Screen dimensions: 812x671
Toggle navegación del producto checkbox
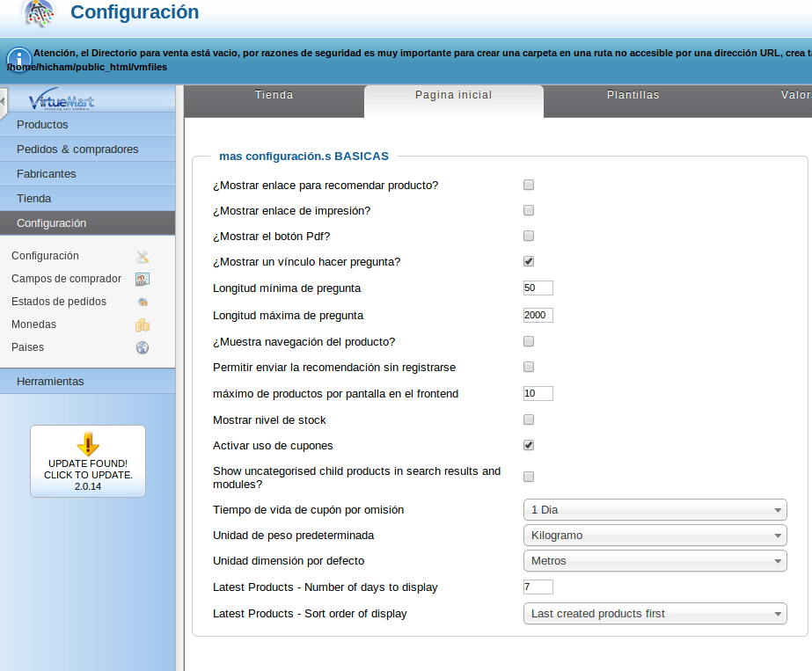click(x=528, y=341)
